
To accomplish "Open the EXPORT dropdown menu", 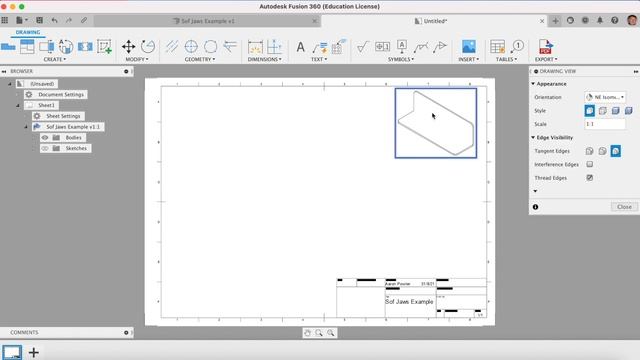I will (x=546, y=59).
